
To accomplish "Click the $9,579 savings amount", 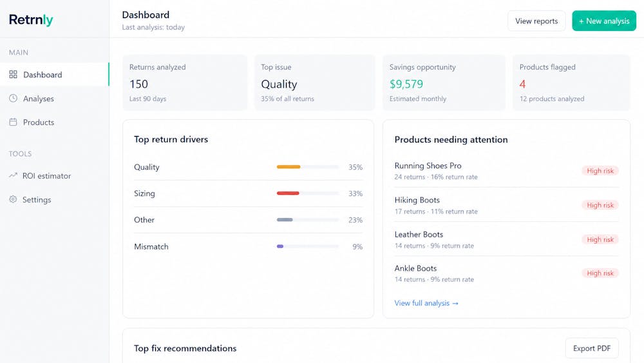I will point(406,84).
